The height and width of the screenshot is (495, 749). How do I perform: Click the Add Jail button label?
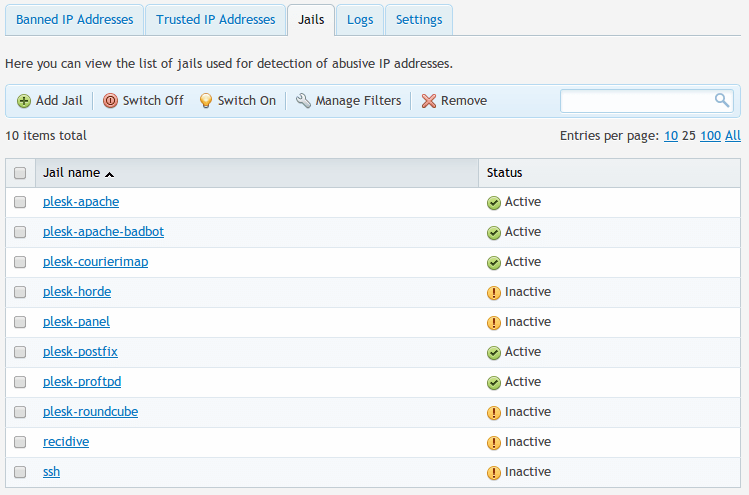pyautogui.click(x=59, y=101)
